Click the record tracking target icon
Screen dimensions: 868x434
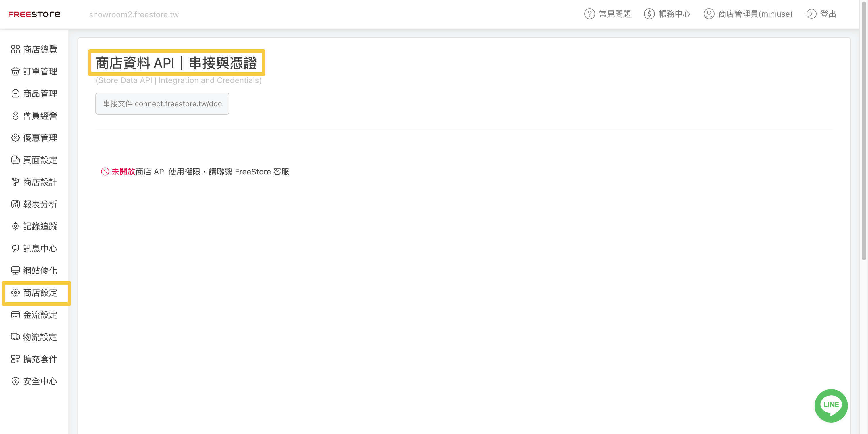tap(16, 226)
